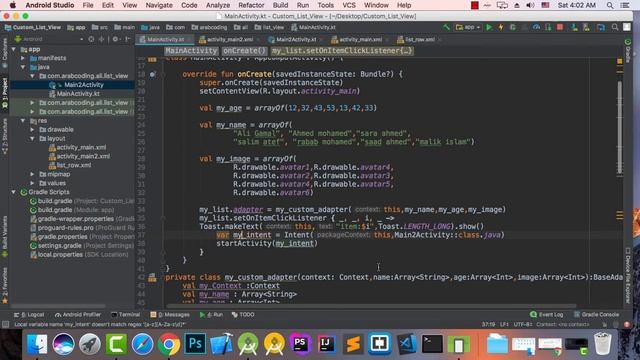Screen dimensions: 640x360
Task: Open Project Structure toolbar icon
Action: 601,27
